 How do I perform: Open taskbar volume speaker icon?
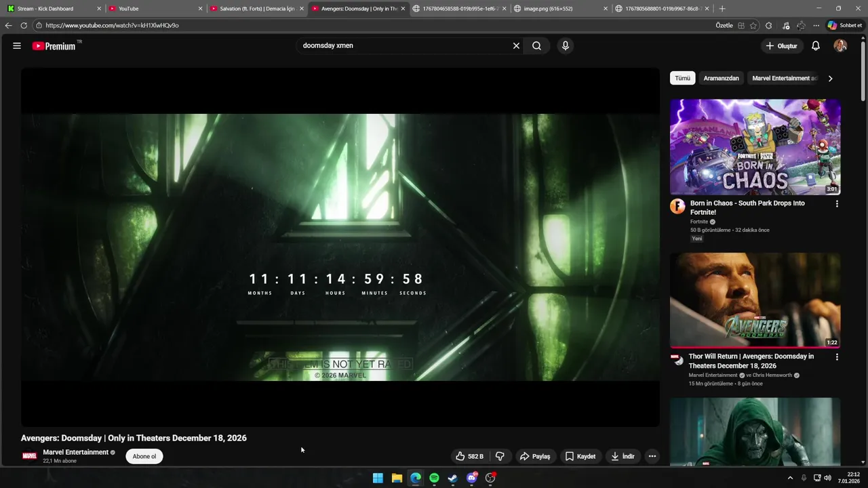click(x=827, y=478)
